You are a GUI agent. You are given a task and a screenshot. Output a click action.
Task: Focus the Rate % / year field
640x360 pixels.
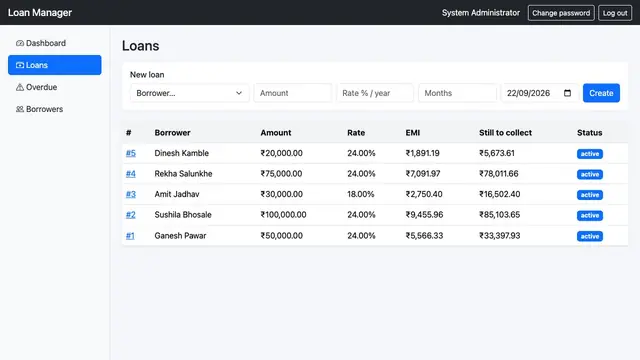point(375,93)
